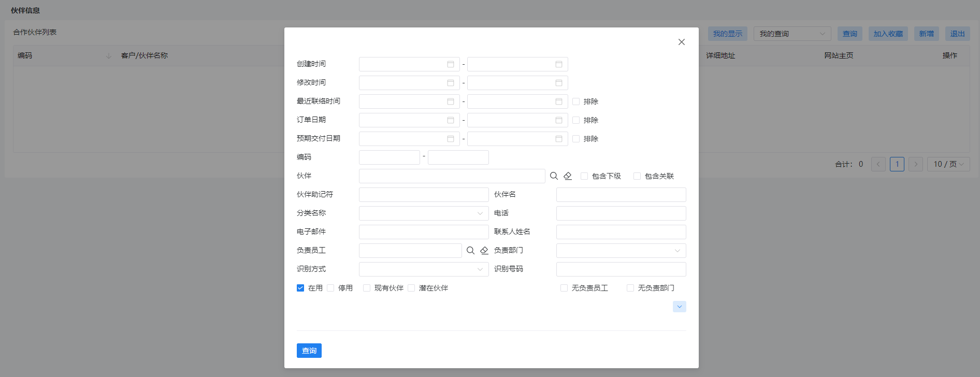Click the search icon beside 负责员工 field
Screen dimensions: 980x377
tap(470, 251)
